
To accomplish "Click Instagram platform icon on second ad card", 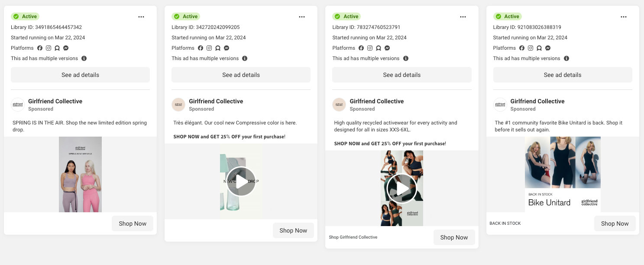I will [x=209, y=48].
